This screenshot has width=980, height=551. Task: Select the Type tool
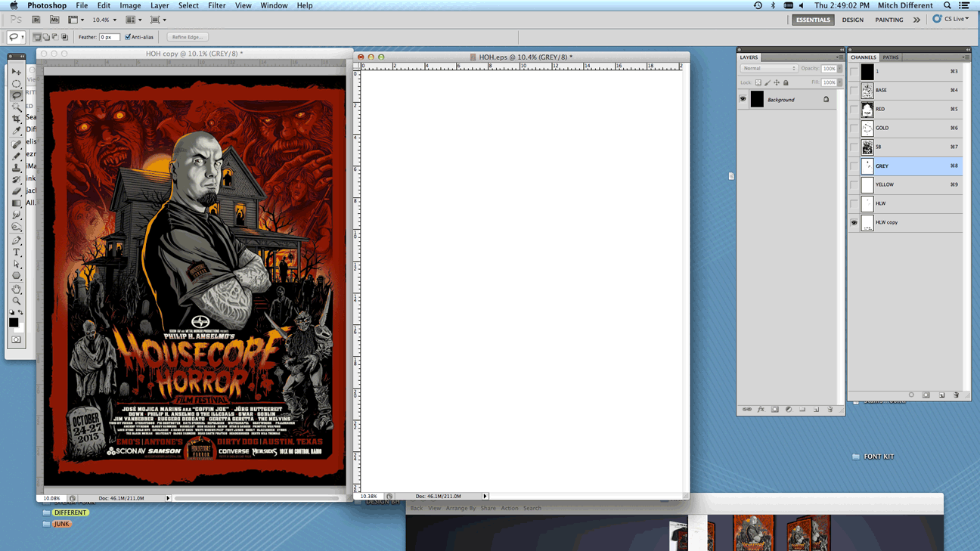pyautogui.click(x=16, y=252)
